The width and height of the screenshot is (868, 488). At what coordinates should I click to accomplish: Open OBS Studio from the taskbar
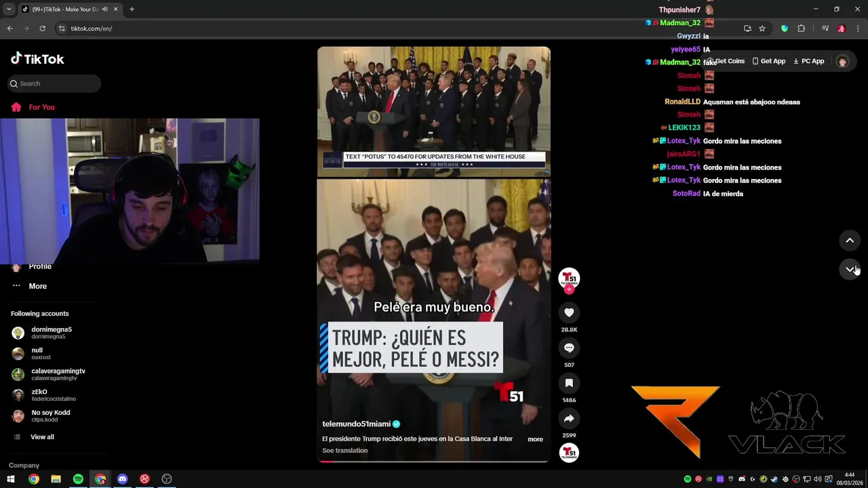pos(167,479)
